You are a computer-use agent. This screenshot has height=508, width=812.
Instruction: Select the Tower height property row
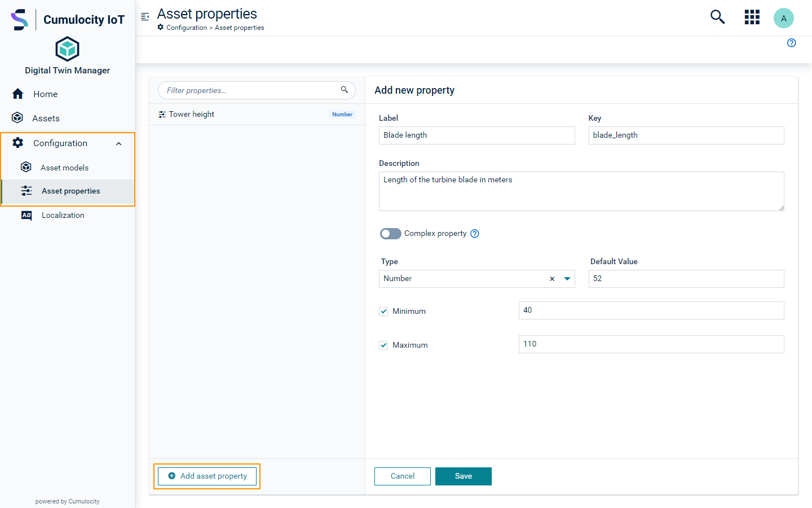tap(257, 115)
